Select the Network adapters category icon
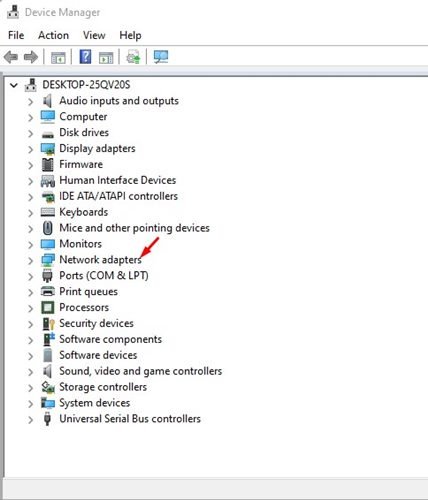This screenshot has width=428, height=500. point(48,260)
